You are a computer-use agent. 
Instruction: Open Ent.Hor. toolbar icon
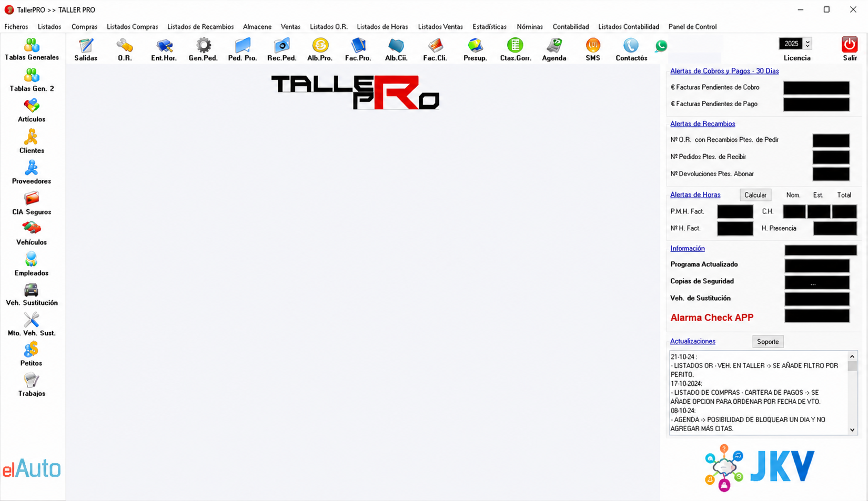coord(164,50)
